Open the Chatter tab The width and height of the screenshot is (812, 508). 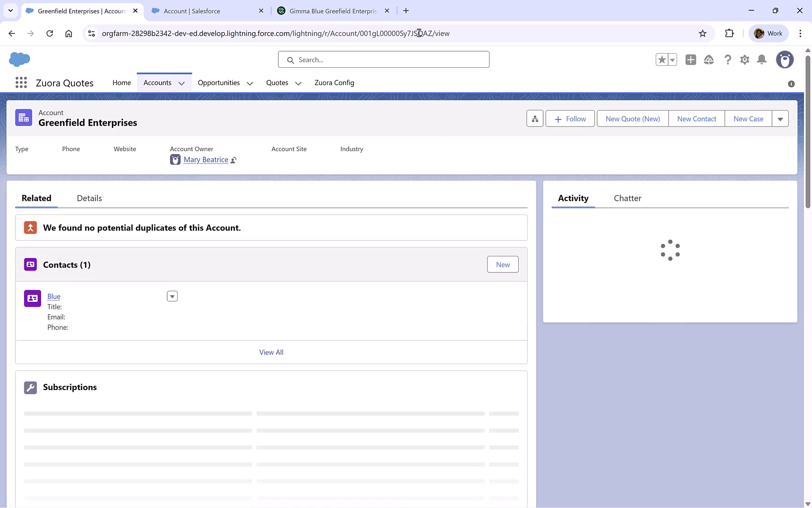click(x=627, y=198)
